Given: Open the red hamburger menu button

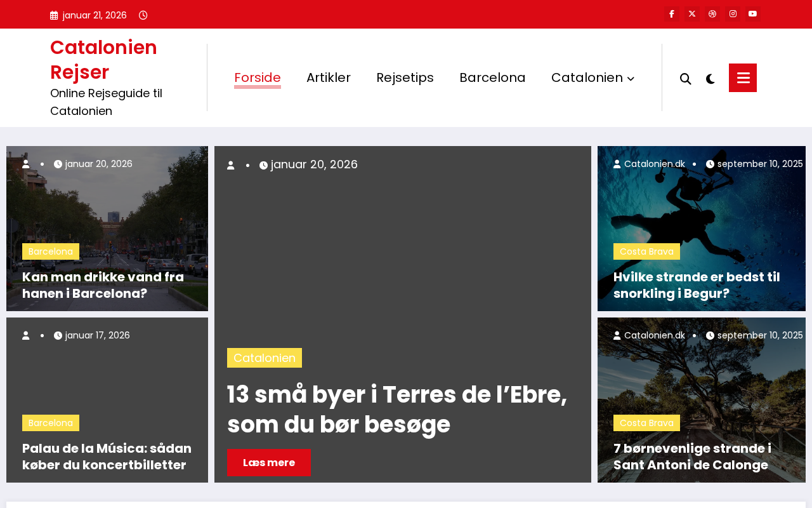Looking at the screenshot, I should click(743, 77).
